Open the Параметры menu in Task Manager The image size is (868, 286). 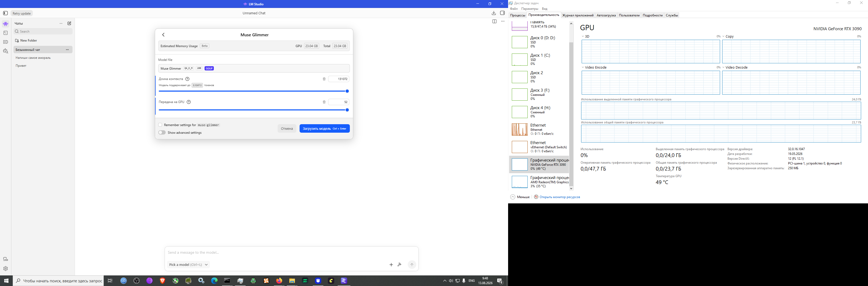(530, 9)
